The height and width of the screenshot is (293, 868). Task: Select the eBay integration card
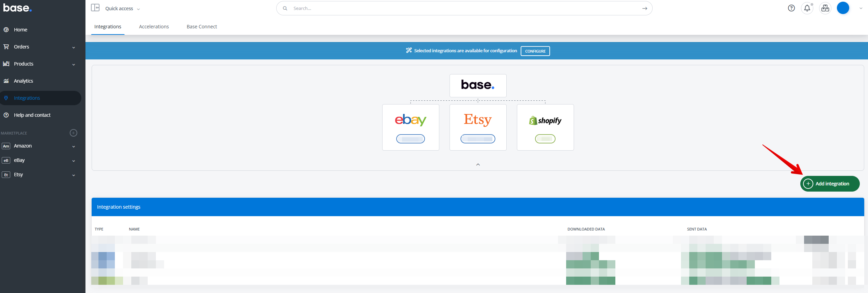pyautogui.click(x=410, y=127)
